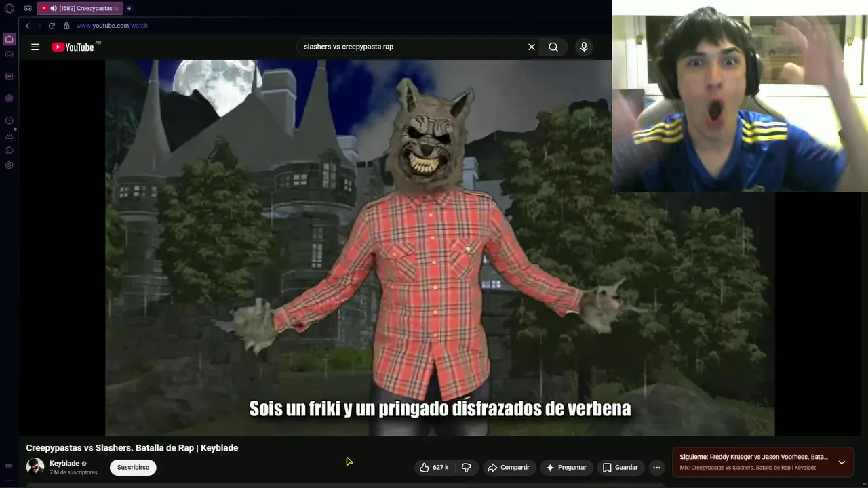Open next video Freddy Krueger vs Jason
868x488 pixels.
753,457
